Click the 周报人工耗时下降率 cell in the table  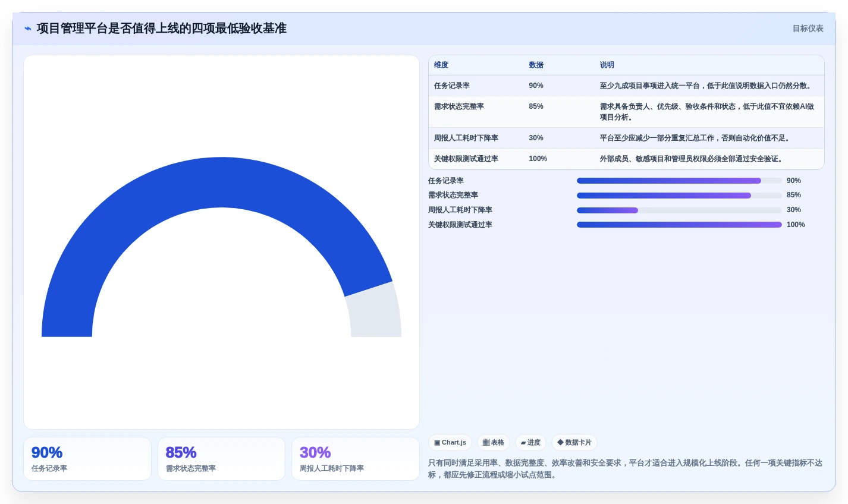pyautogui.click(x=466, y=138)
